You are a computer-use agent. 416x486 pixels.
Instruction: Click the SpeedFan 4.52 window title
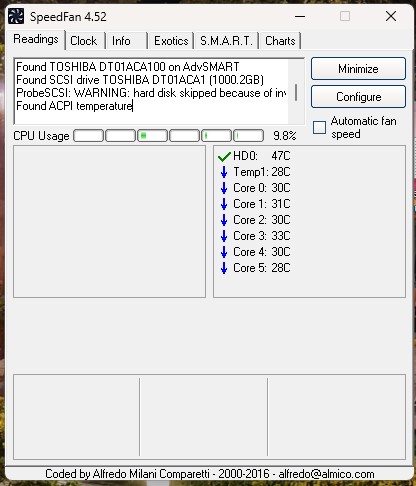tap(68, 17)
